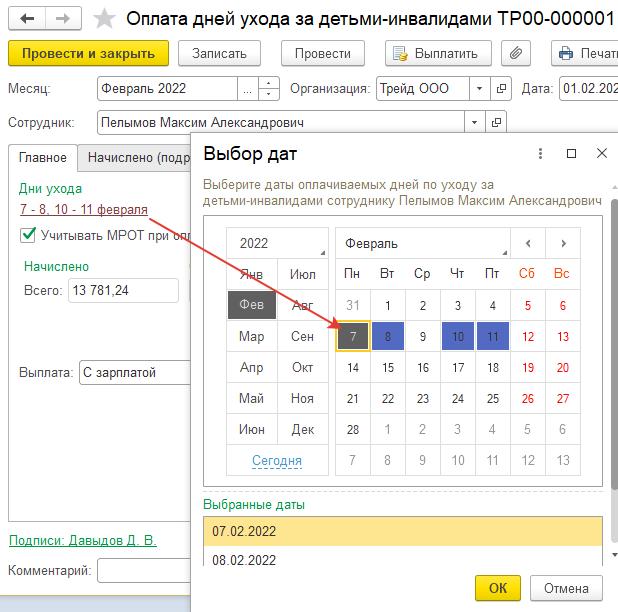Image resolution: width=618 pixels, height=612 pixels.
Task: Open the care days link 7 - 8, 10 - 11 февраля
Action: click(x=84, y=209)
